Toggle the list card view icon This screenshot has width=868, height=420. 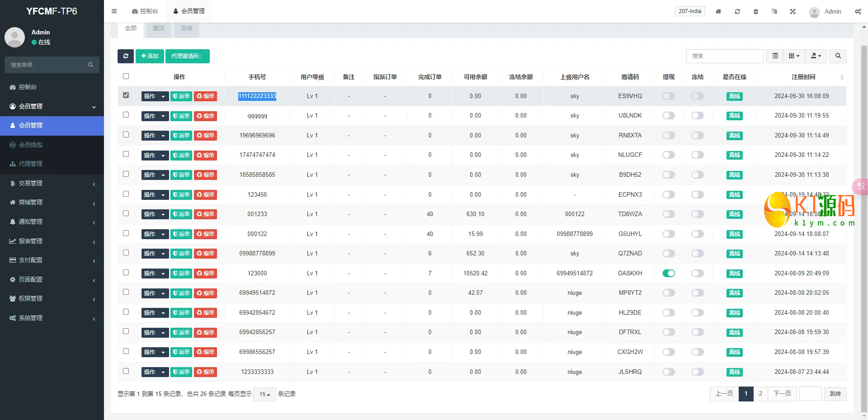[775, 56]
